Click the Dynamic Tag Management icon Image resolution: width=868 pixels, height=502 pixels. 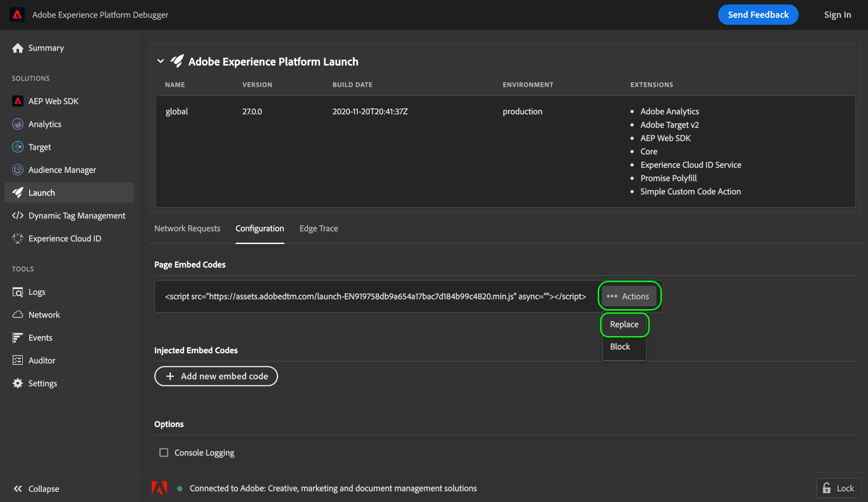tap(18, 215)
